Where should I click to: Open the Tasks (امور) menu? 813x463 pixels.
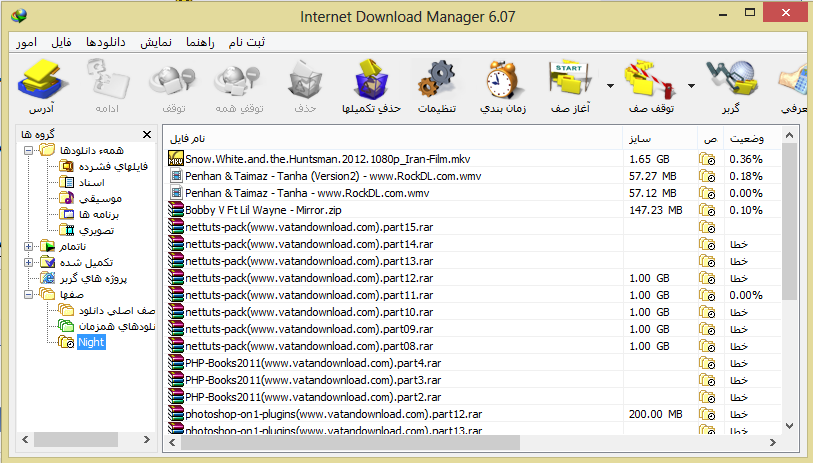26,42
